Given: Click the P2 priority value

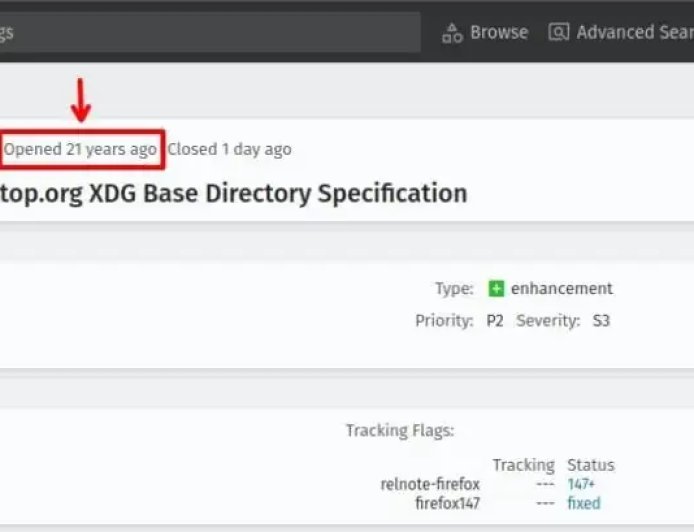Looking at the screenshot, I should click(x=495, y=320).
